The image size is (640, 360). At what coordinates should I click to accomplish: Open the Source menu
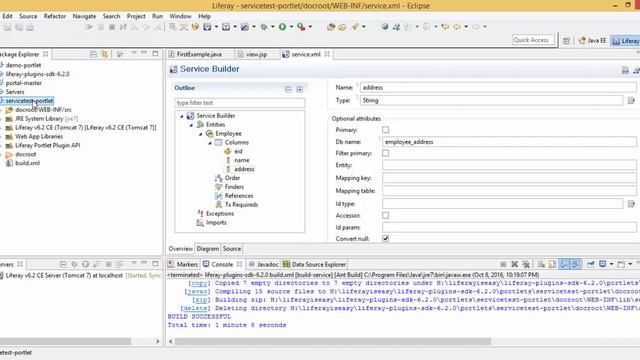28,16
